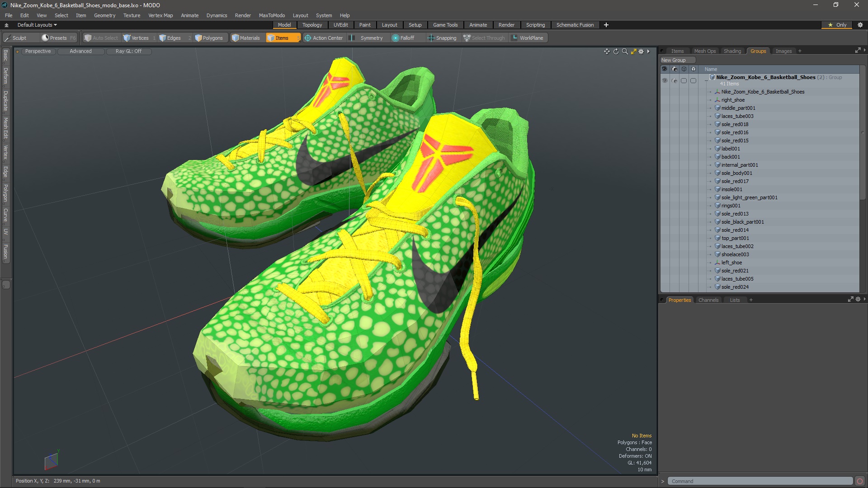
Task: Open the Geometry menu
Action: [x=104, y=15]
